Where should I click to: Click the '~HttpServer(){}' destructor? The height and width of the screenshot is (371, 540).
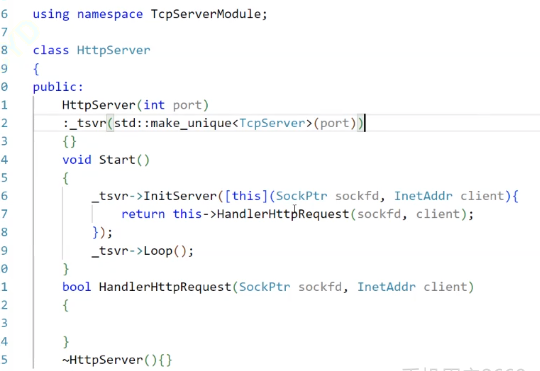point(117,360)
